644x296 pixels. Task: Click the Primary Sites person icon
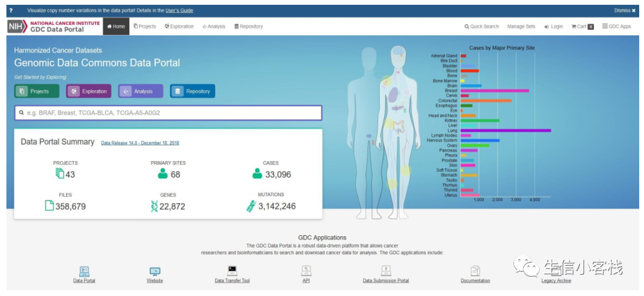click(x=163, y=174)
